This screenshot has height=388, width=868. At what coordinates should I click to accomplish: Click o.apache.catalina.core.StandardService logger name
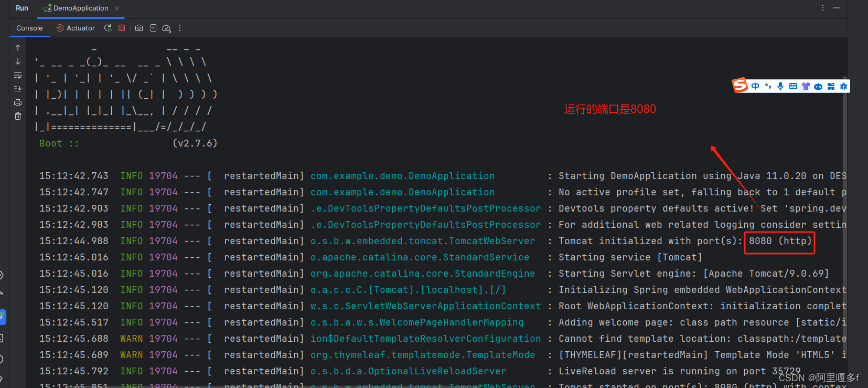pyautogui.click(x=420, y=257)
